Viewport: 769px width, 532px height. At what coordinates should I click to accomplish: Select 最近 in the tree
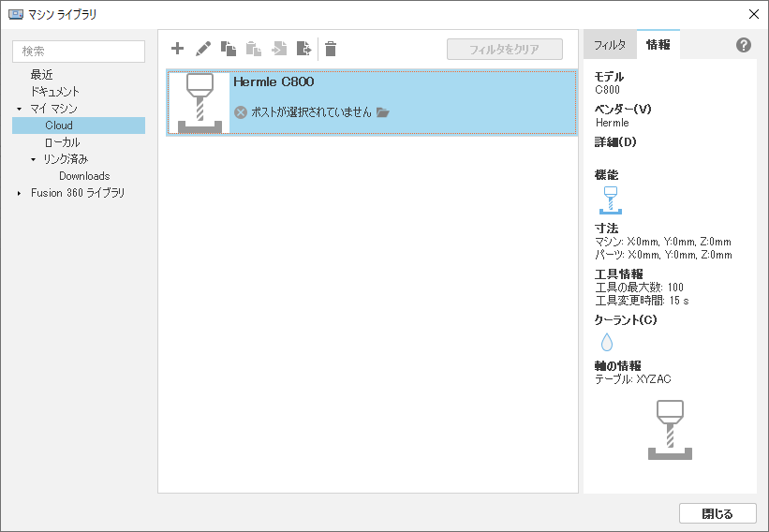click(42, 75)
